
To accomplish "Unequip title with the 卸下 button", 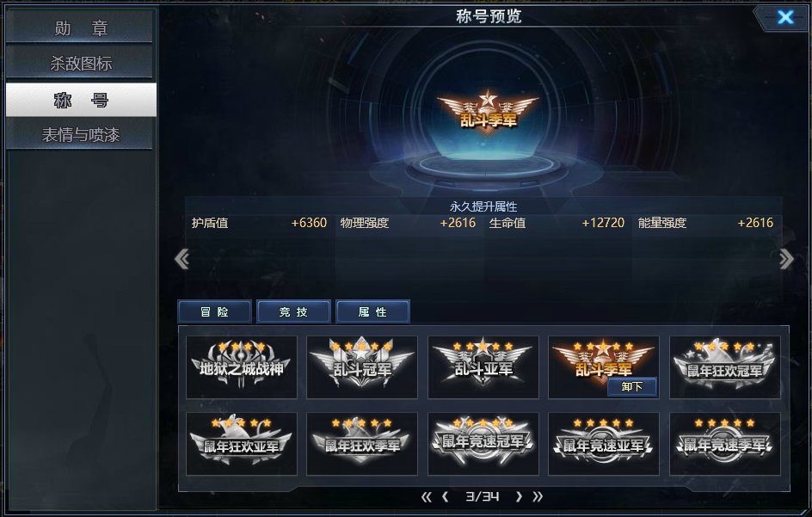I will (x=631, y=386).
